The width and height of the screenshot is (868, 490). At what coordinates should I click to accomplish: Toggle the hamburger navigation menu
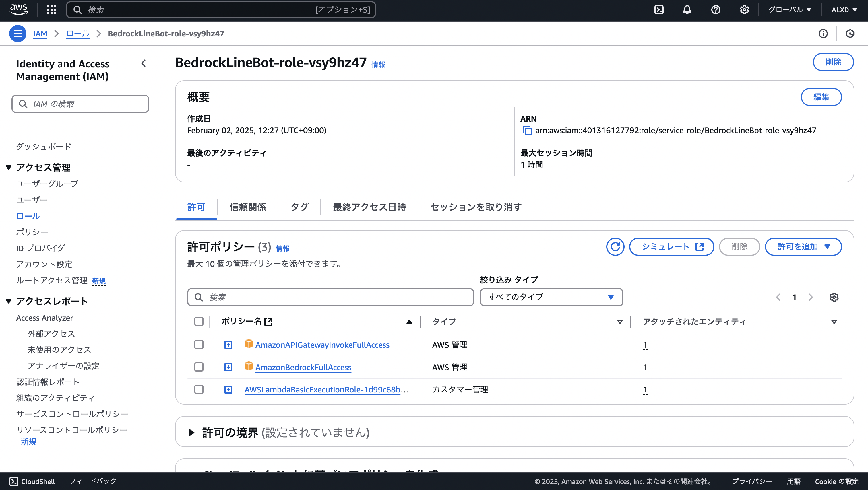click(x=18, y=33)
